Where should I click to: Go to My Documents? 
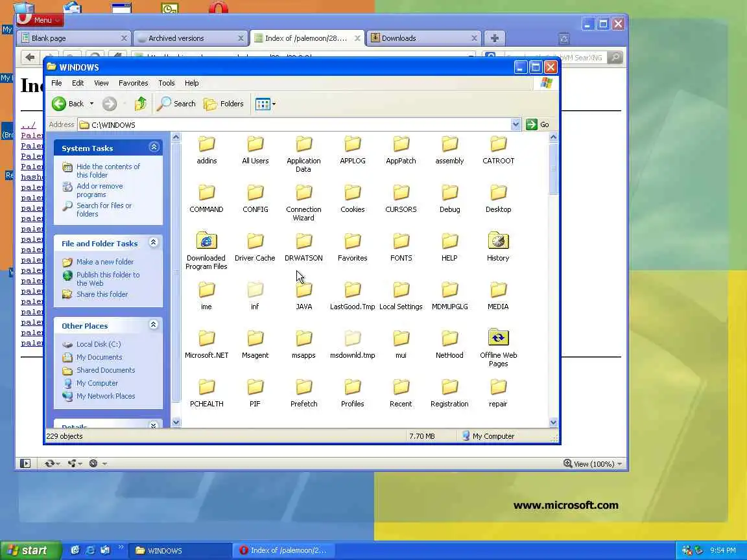[x=99, y=357]
